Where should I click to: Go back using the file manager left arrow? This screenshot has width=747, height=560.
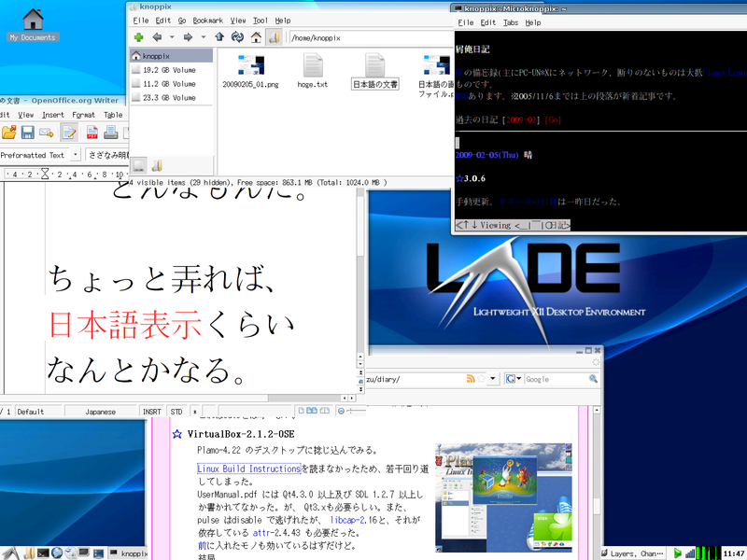click(x=157, y=37)
